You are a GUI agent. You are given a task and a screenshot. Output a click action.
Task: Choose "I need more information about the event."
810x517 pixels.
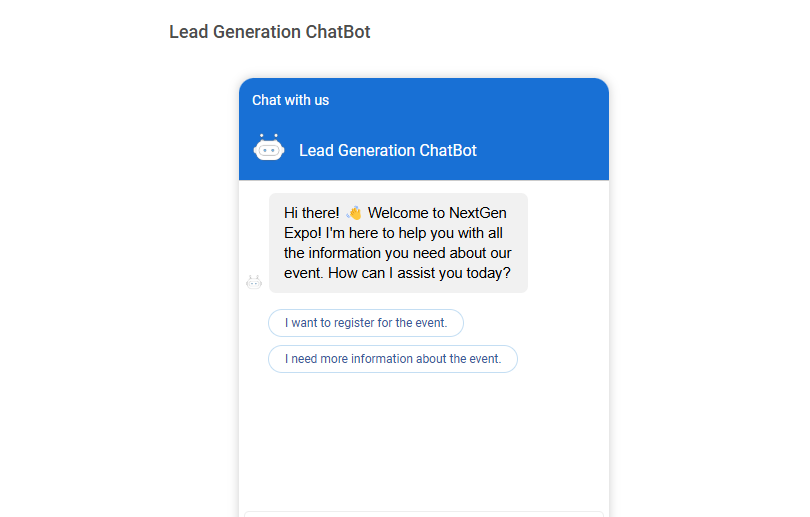pyautogui.click(x=393, y=359)
